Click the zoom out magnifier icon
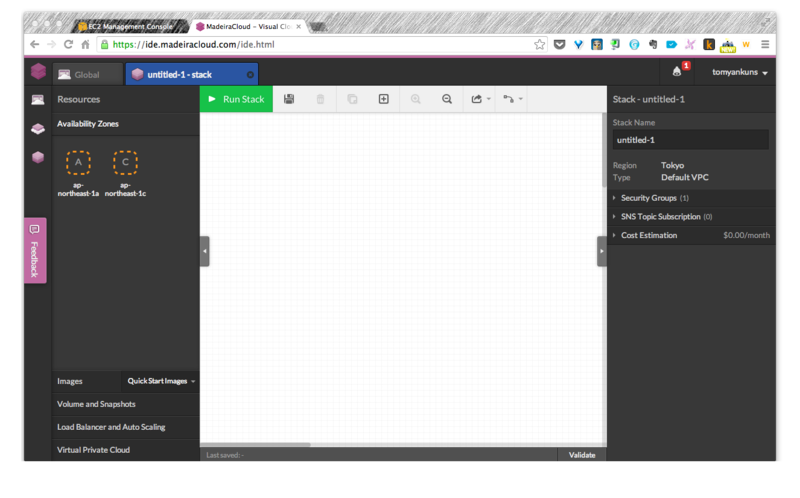Image resolution: width=800 pixels, height=498 pixels. tap(447, 99)
